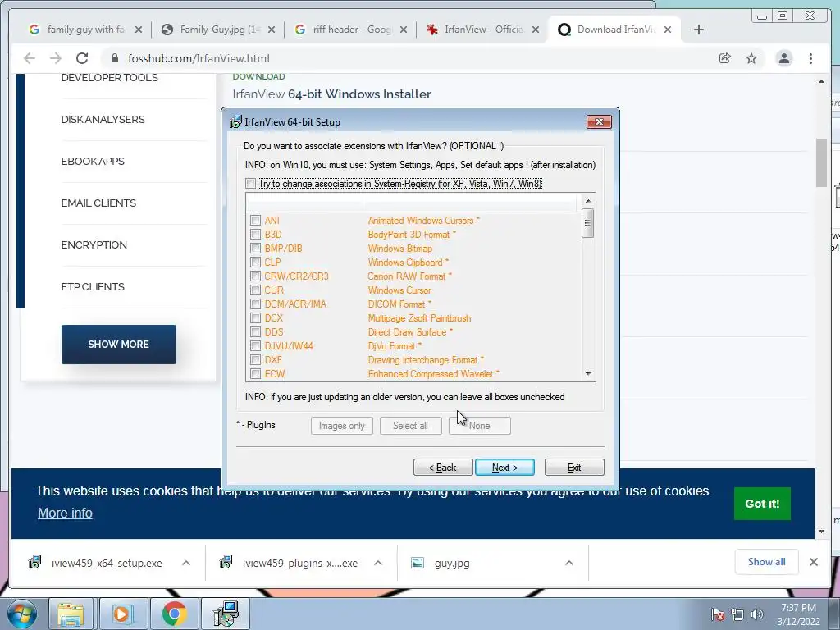The height and width of the screenshot is (630, 840).
Task: Click the share page icon in address bar
Action: (725, 58)
